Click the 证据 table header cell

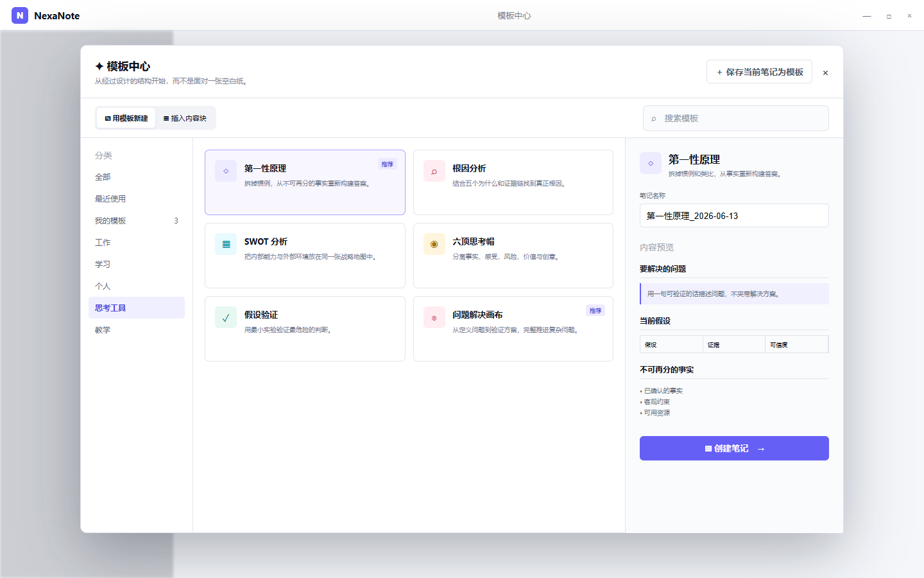tap(734, 345)
